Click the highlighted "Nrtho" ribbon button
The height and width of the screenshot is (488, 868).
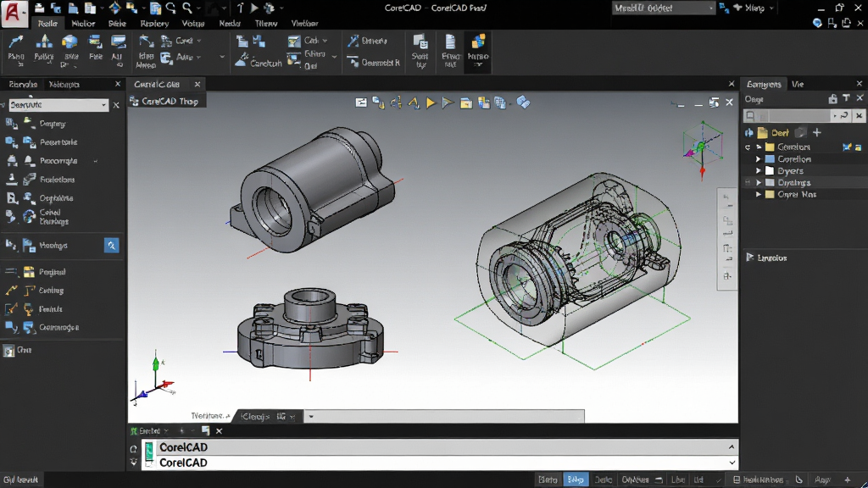click(478, 51)
